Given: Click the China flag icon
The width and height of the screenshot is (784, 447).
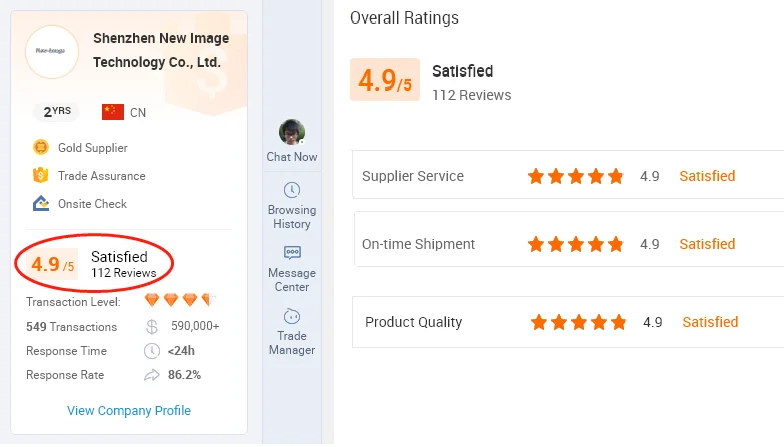Looking at the screenshot, I should [x=113, y=112].
